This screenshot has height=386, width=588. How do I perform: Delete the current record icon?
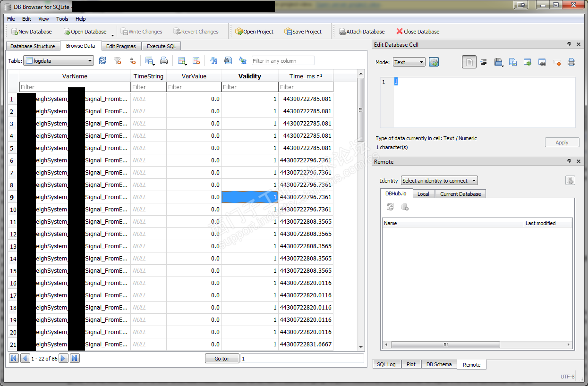(196, 61)
